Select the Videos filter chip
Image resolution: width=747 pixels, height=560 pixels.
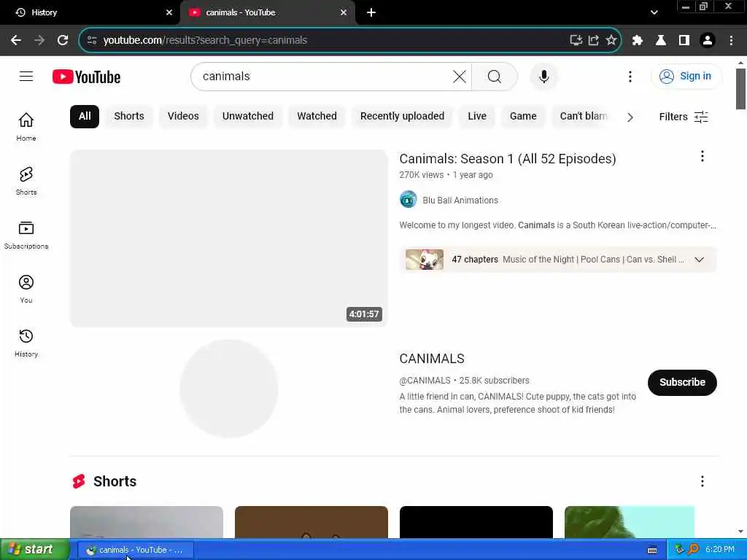pos(183,116)
